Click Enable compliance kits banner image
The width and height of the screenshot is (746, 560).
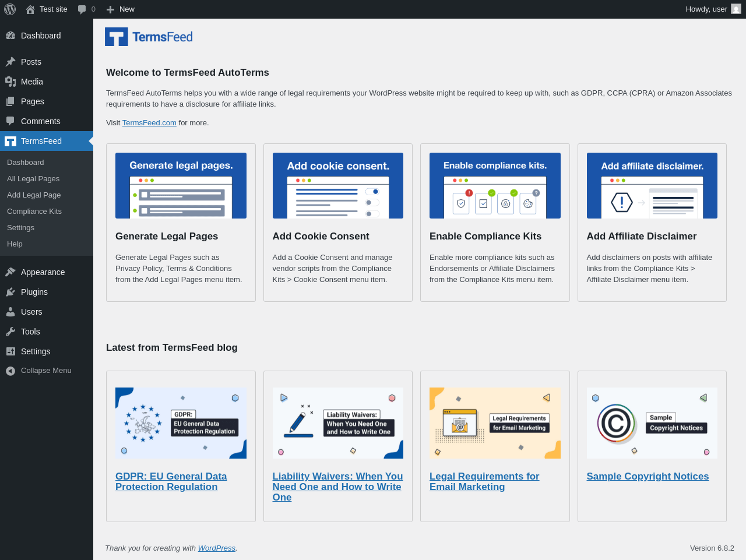tap(495, 186)
